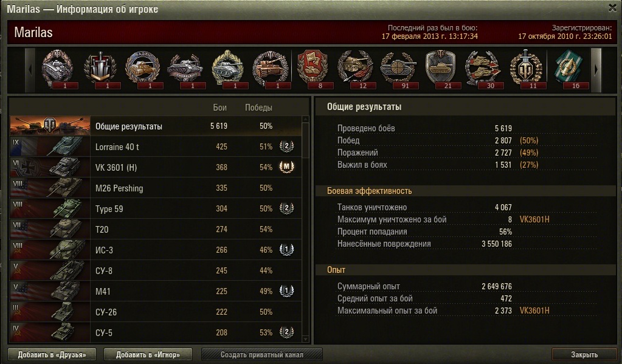This screenshot has width=622, height=364.
Task: Click the class 1 badge on ИС-3 row
Action: (x=286, y=249)
